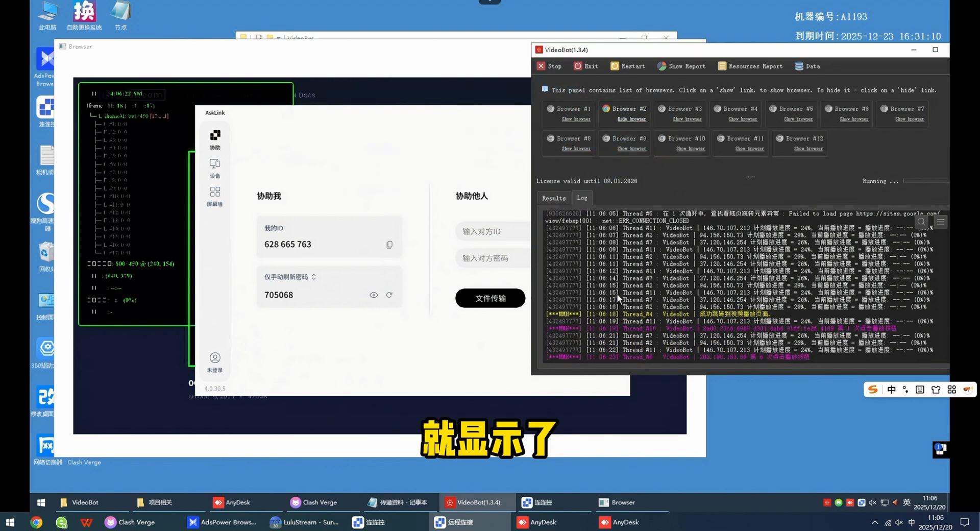
Task: Open the 屏幕墙 screen wall icon
Action: [x=215, y=196]
